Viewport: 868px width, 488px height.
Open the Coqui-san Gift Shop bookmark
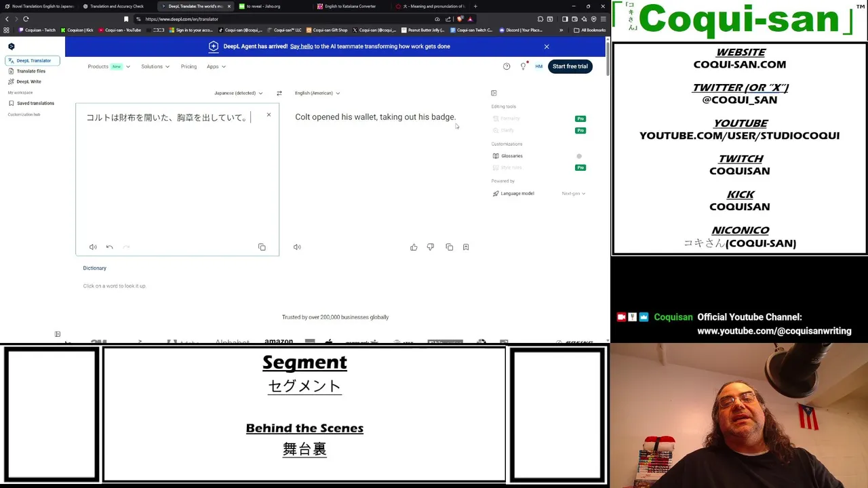328,30
